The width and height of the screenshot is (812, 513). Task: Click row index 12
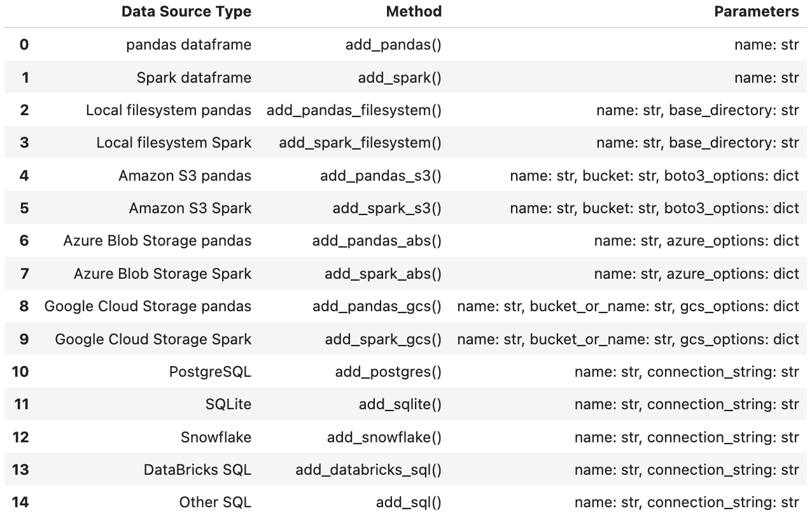tap(20, 437)
